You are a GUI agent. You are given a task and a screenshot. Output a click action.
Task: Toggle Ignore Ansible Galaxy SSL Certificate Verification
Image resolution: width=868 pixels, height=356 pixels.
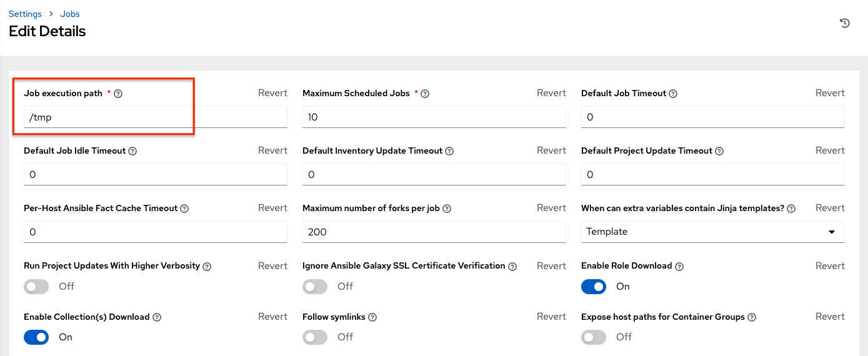click(x=315, y=286)
